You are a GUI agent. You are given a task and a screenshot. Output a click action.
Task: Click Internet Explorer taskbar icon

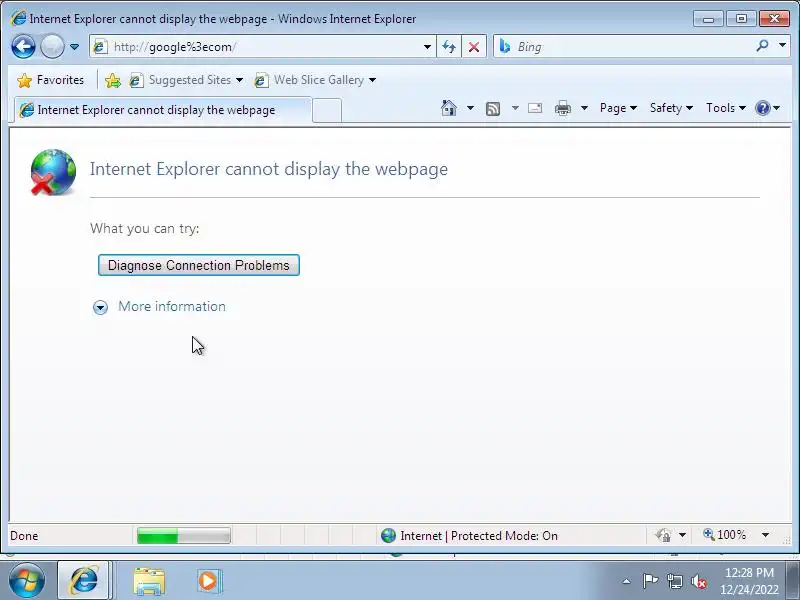coord(84,581)
